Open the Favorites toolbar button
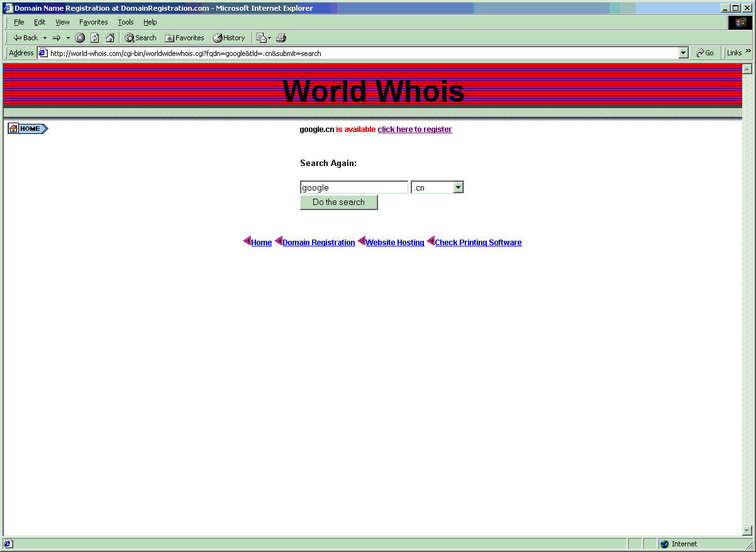Image resolution: width=756 pixels, height=552 pixels. click(x=184, y=38)
